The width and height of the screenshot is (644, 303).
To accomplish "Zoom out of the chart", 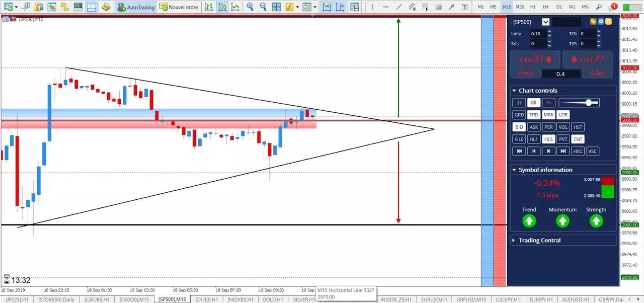I will point(263,7).
